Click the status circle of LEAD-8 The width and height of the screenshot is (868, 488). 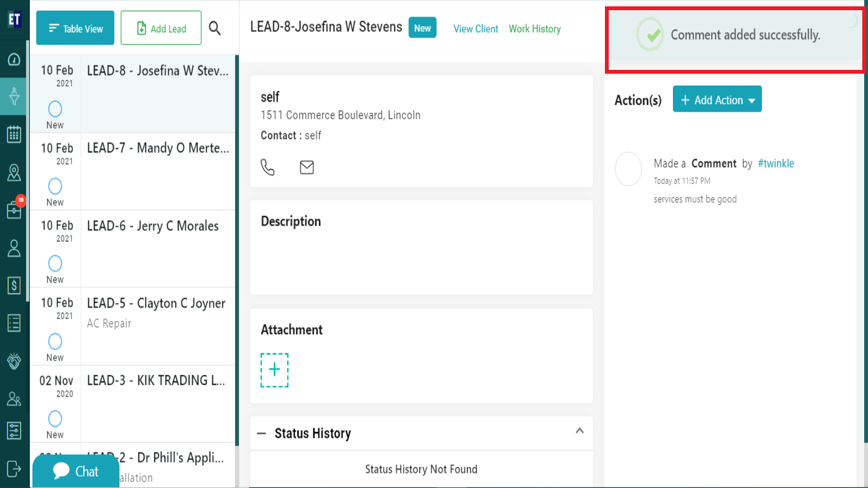[55, 109]
